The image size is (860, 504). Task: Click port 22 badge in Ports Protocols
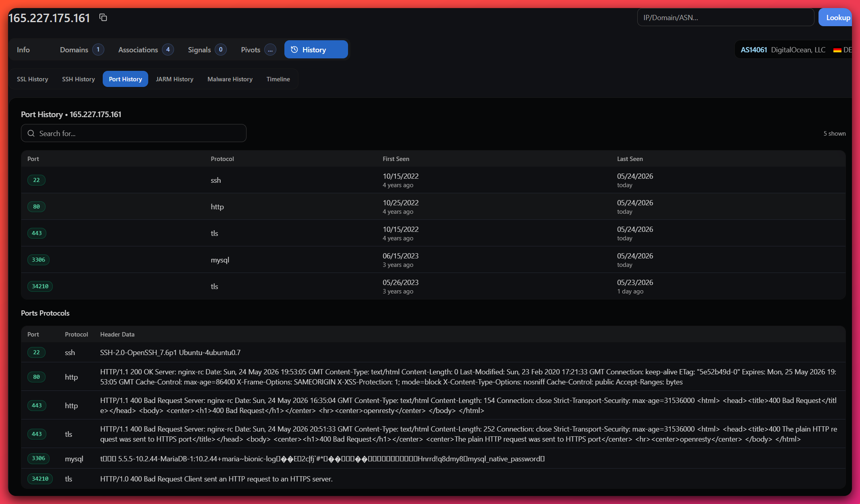tap(36, 352)
